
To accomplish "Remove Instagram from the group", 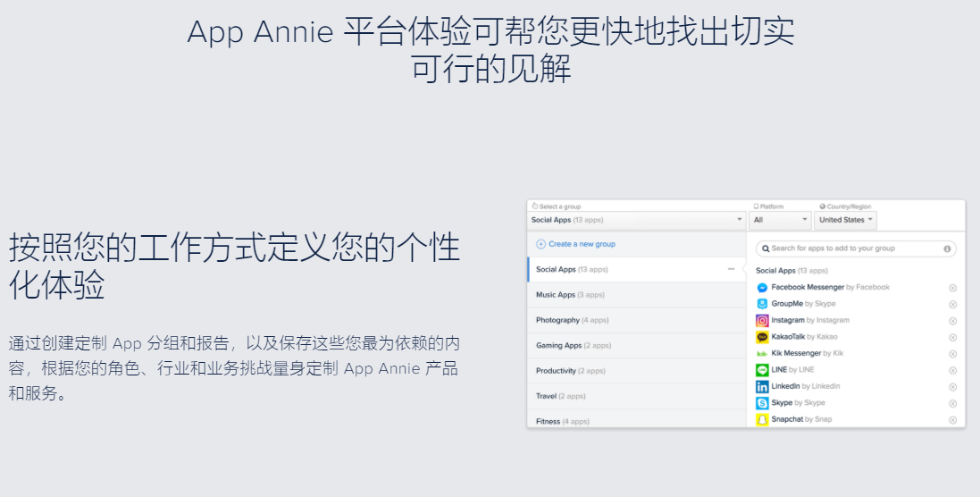I will (952, 321).
